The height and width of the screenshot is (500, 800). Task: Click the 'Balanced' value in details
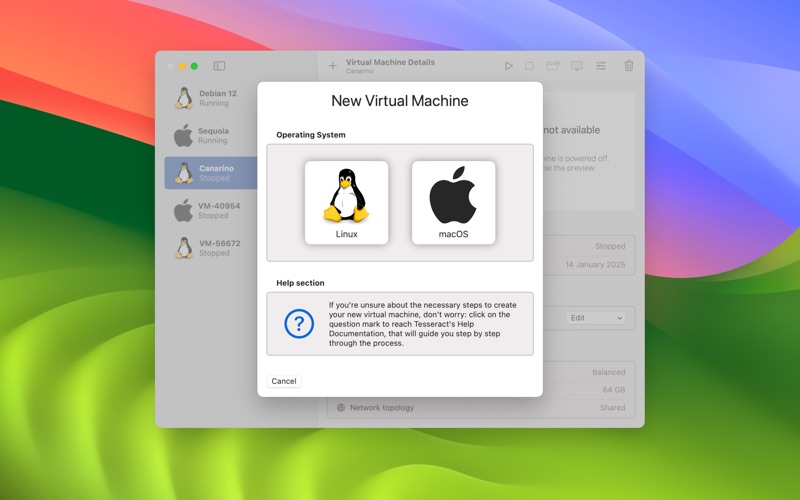[609, 372]
